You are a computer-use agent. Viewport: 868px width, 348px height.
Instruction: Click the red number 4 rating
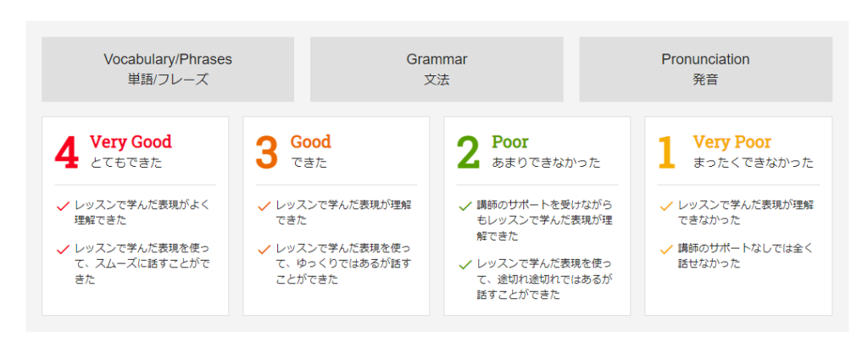[67, 152]
